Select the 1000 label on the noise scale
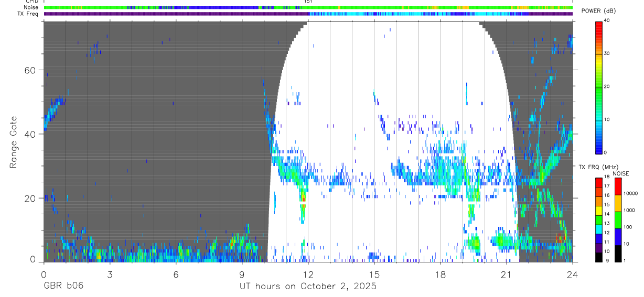 tap(629, 210)
